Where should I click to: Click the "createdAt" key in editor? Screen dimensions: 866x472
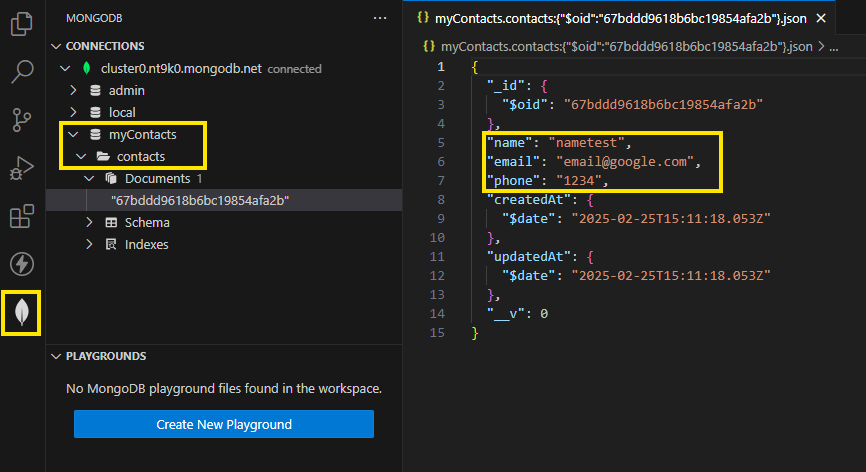click(529, 199)
